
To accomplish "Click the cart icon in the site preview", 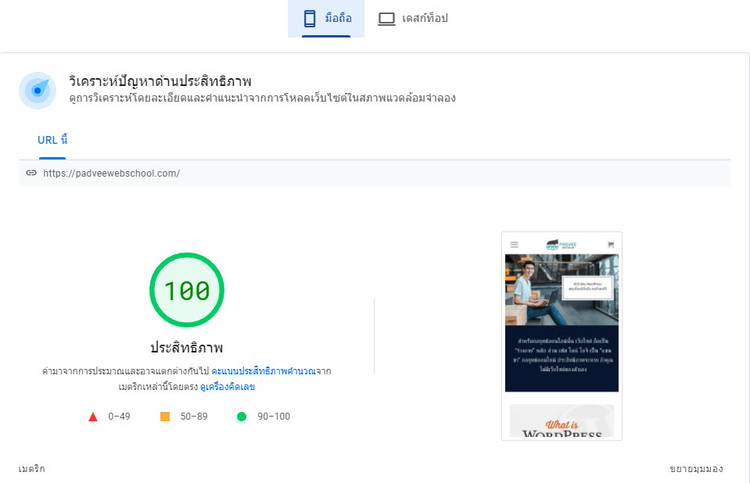I will point(610,244).
